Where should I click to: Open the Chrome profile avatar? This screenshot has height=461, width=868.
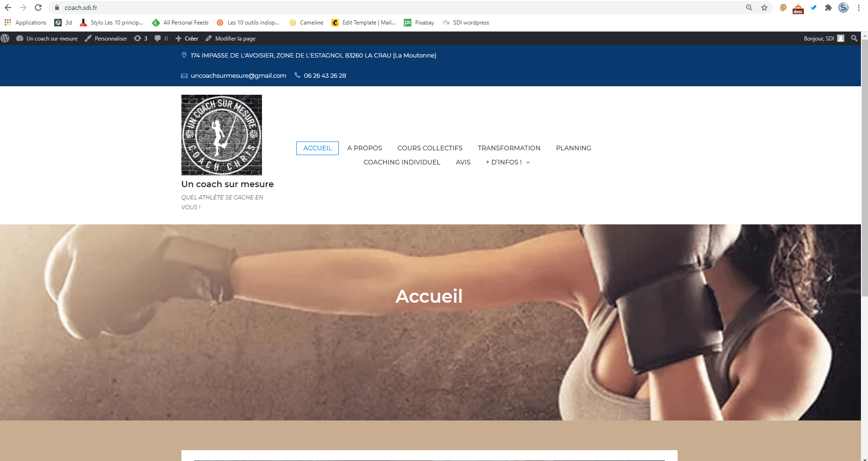coord(843,8)
